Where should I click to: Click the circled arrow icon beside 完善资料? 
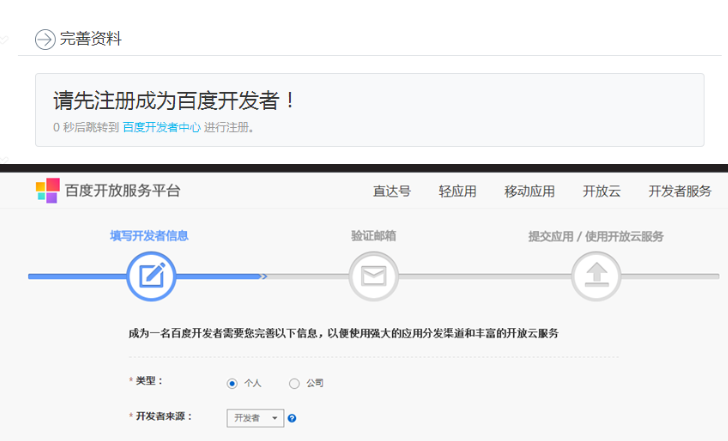click(x=45, y=39)
